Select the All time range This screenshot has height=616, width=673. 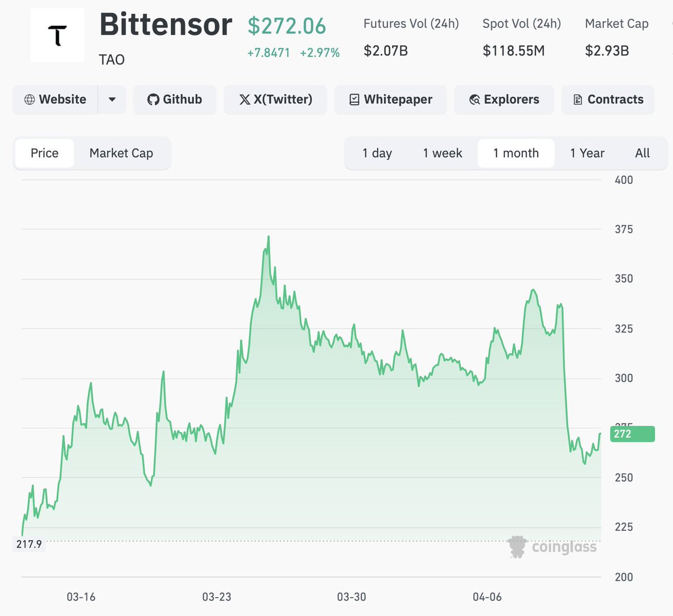(x=643, y=153)
